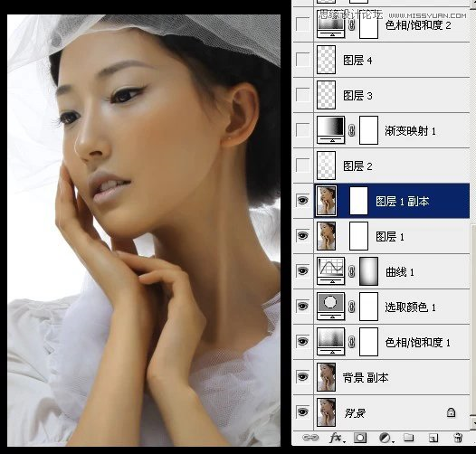Select the gradient mask of 曲线 1
Viewport: 476px width, 454px height.
click(x=368, y=271)
